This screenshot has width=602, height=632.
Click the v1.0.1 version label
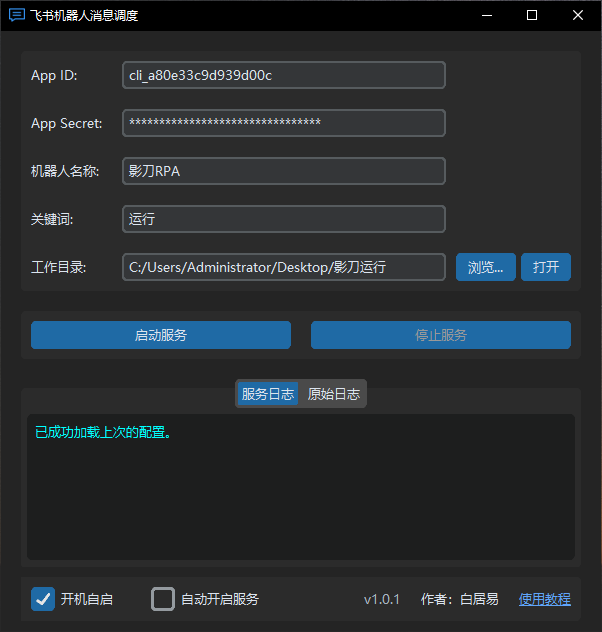381,599
